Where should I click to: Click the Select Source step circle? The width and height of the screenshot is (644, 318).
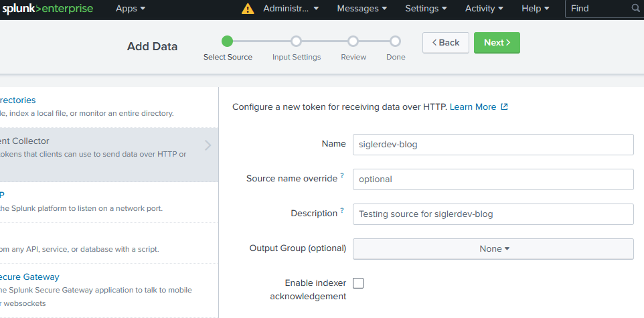(x=227, y=41)
